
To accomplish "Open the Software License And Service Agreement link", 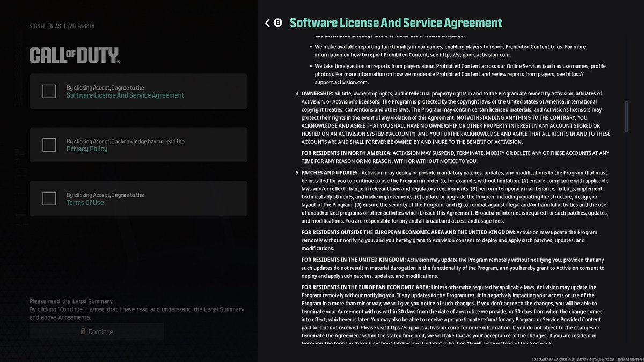I will (x=125, y=95).
